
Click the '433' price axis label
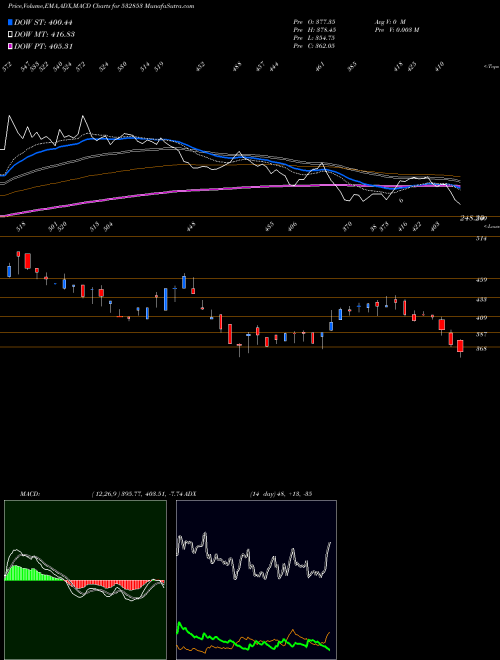tap(481, 299)
